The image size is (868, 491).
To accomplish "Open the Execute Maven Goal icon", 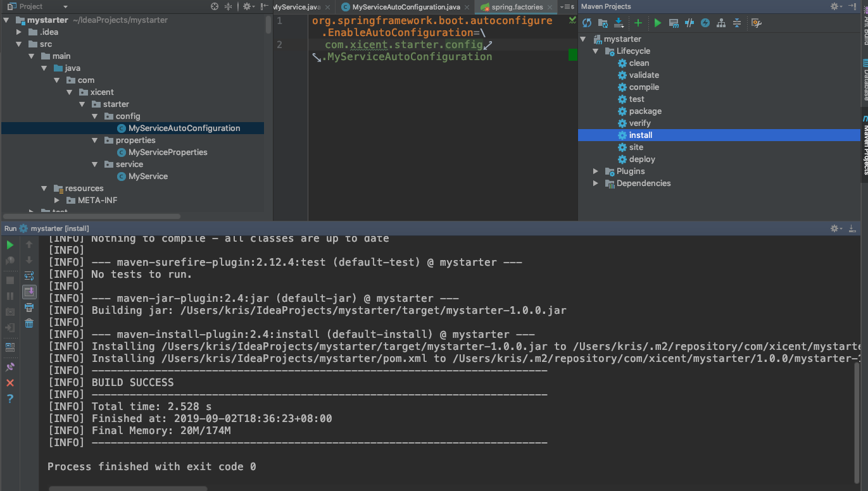I will [674, 23].
